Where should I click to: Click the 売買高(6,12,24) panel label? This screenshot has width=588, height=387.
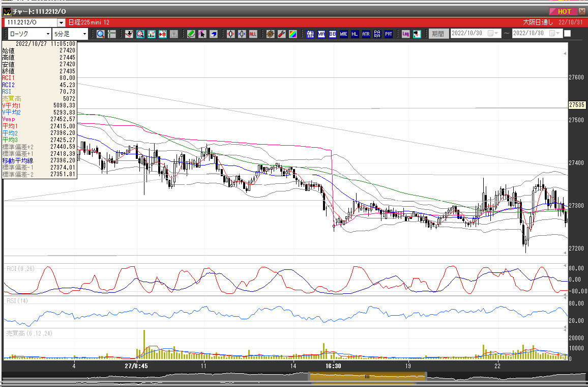pyautogui.click(x=30, y=334)
